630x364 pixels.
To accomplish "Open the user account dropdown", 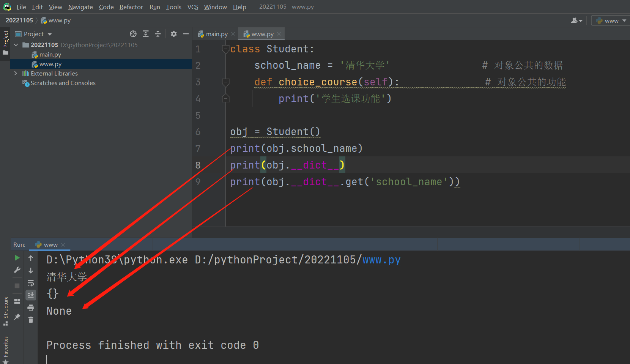I will click(x=576, y=20).
